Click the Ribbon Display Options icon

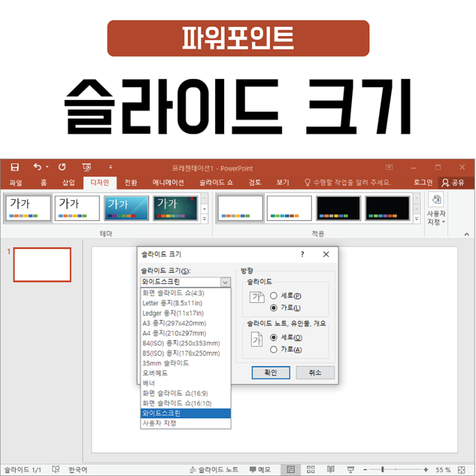click(x=389, y=167)
